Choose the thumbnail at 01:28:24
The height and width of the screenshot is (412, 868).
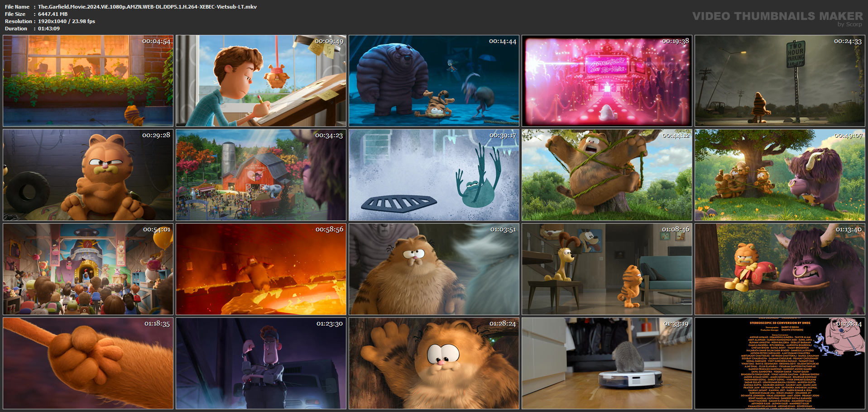click(434, 363)
